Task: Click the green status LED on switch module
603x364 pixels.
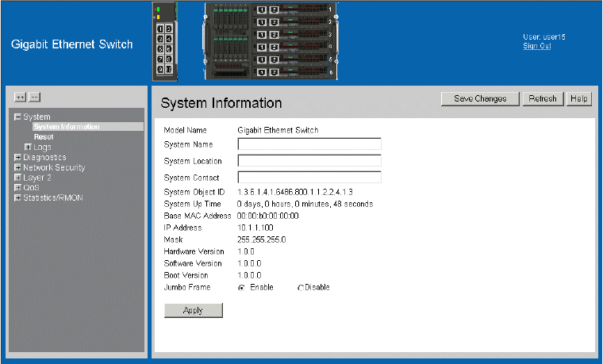Action: pos(157,9)
